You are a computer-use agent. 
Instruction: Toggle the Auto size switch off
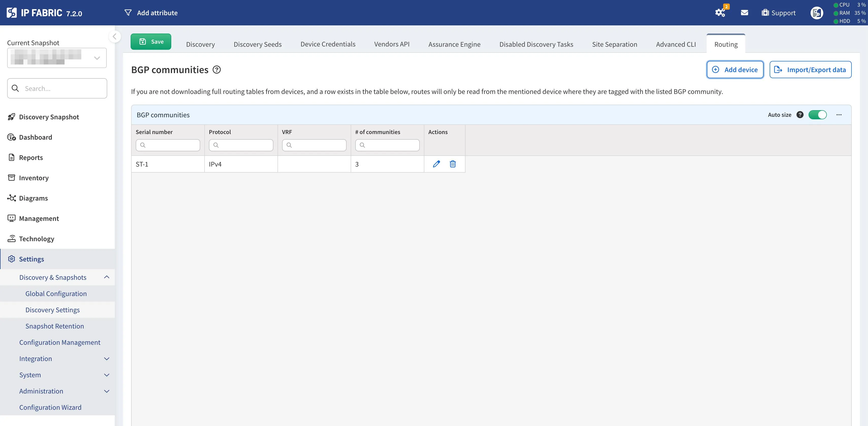point(817,115)
